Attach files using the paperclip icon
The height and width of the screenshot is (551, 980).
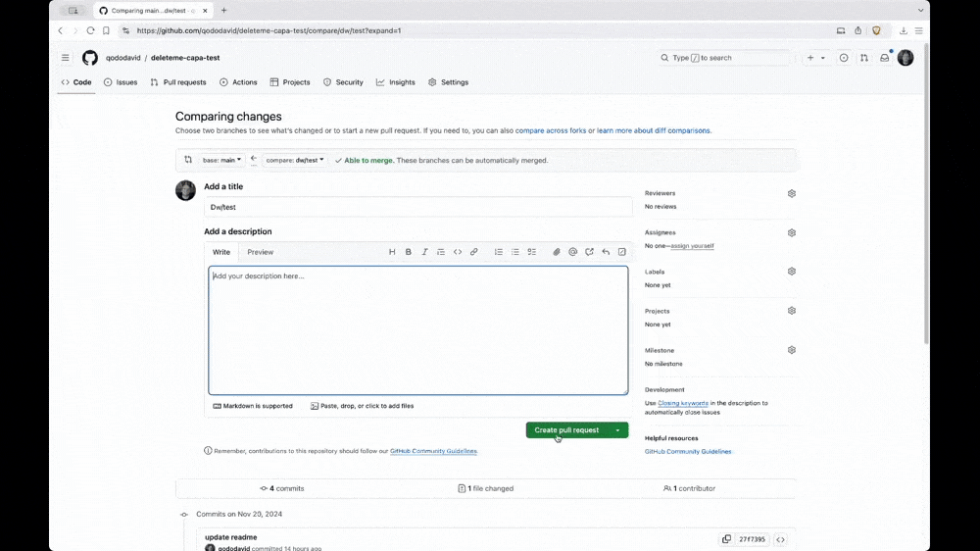557,252
